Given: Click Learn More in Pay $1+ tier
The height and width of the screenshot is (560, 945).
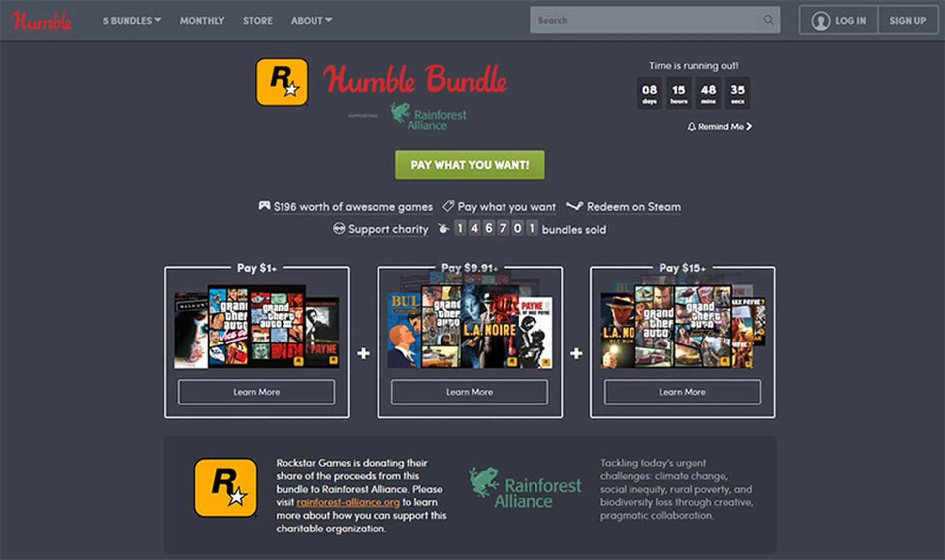Looking at the screenshot, I should click(x=256, y=392).
